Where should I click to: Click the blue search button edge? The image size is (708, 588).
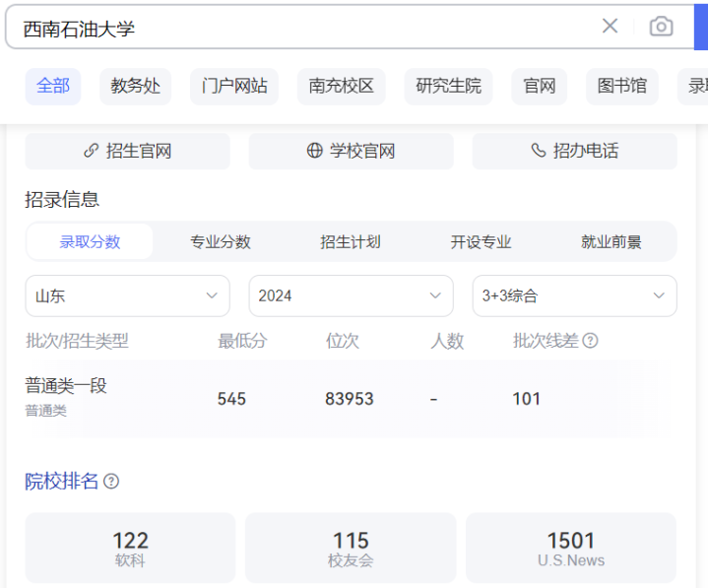coord(701,28)
